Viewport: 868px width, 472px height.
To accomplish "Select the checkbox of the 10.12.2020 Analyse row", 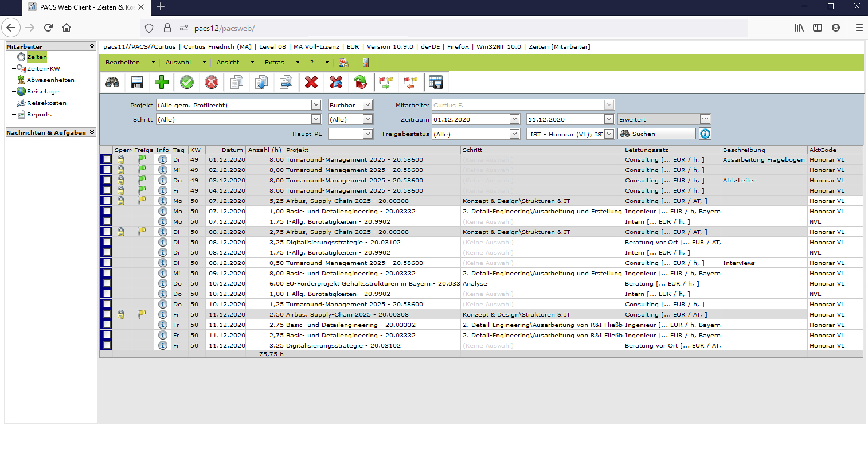I will click(106, 283).
